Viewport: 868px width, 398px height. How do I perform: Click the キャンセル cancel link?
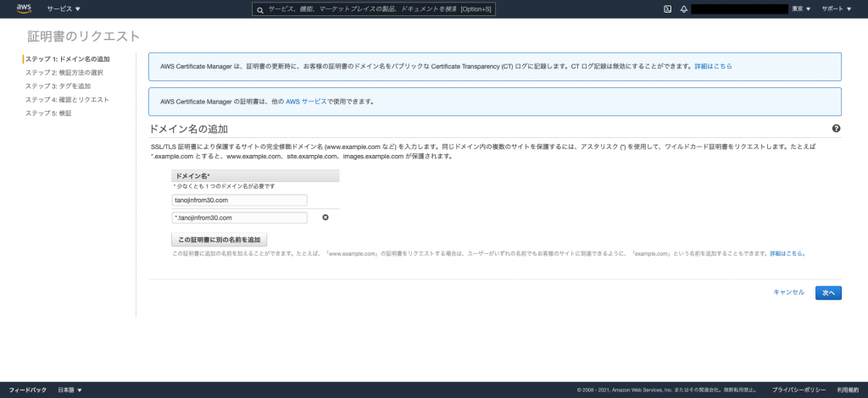click(x=789, y=292)
